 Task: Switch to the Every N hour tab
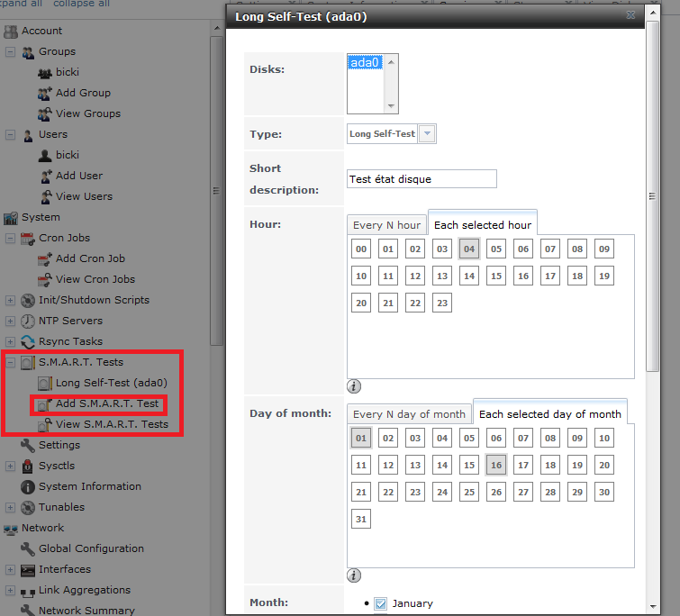tap(386, 225)
